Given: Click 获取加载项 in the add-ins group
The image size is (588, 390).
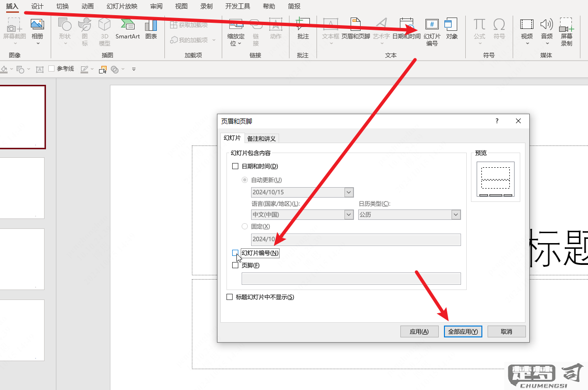Looking at the screenshot, I should [189, 25].
